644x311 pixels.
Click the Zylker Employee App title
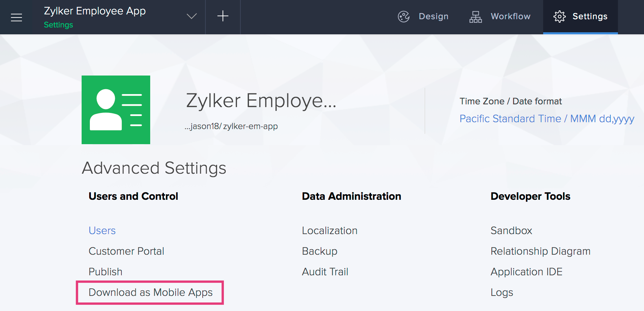tap(95, 11)
